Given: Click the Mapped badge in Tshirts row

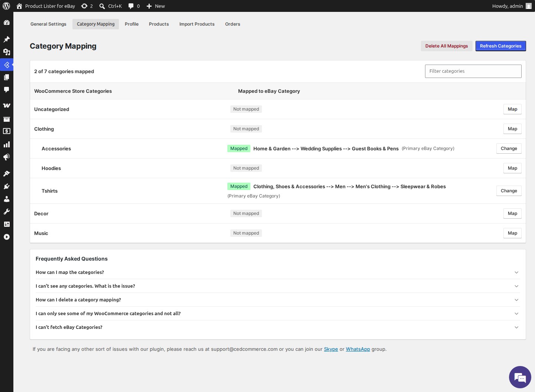Looking at the screenshot, I should (239, 186).
